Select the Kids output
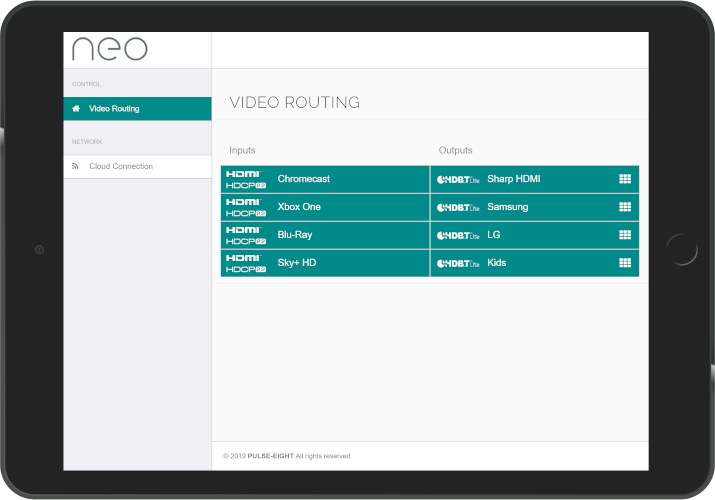The width and height of the screenshot is (715, 500). point(535,263)
